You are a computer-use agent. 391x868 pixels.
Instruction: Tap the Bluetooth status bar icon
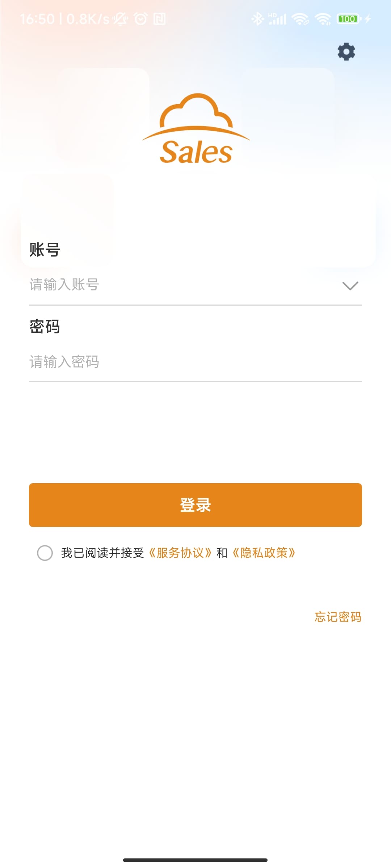click(x=257, y=19)
